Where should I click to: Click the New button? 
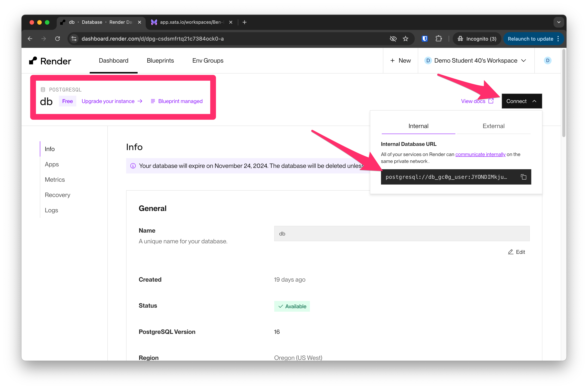(x=400, y=60)
